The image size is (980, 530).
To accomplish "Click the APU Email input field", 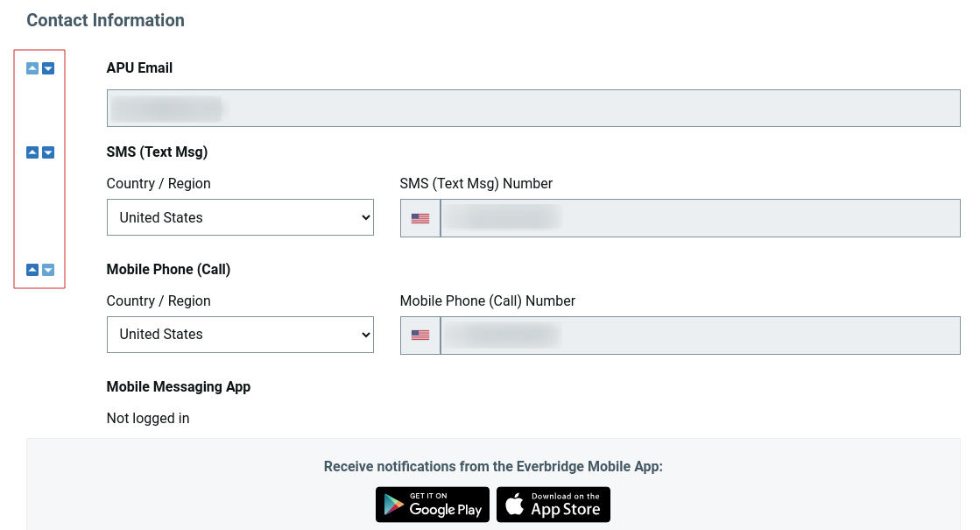I will pyautogui.click(x=533, y=108).
